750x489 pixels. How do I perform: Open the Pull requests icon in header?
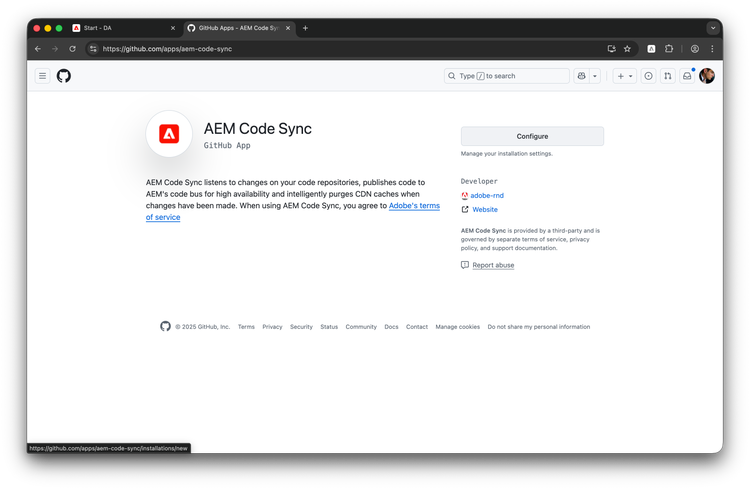coord(668,76)
